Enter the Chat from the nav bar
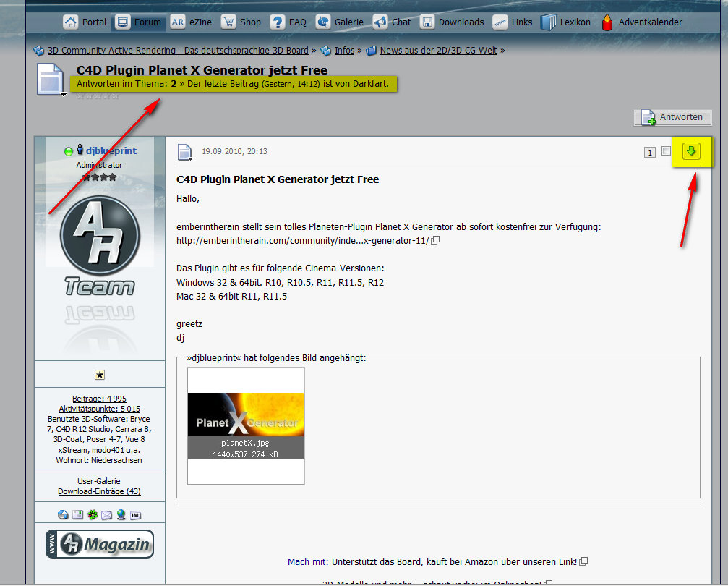 (x=392, y=22)
